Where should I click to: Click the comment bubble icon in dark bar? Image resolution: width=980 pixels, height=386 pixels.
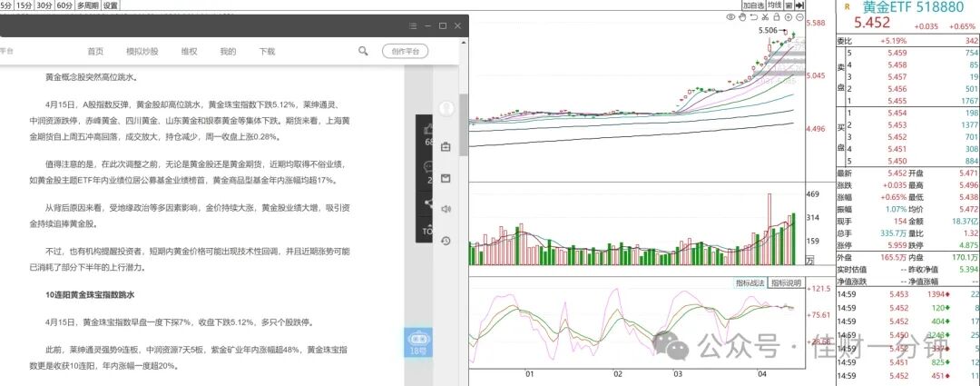[x=428, y=167]
